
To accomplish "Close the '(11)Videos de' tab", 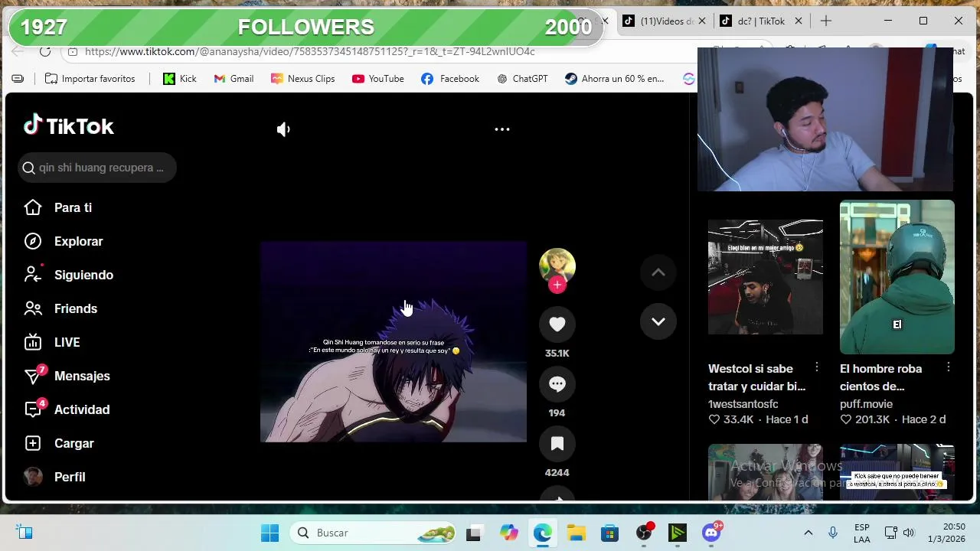I will [x=702, y=21].
